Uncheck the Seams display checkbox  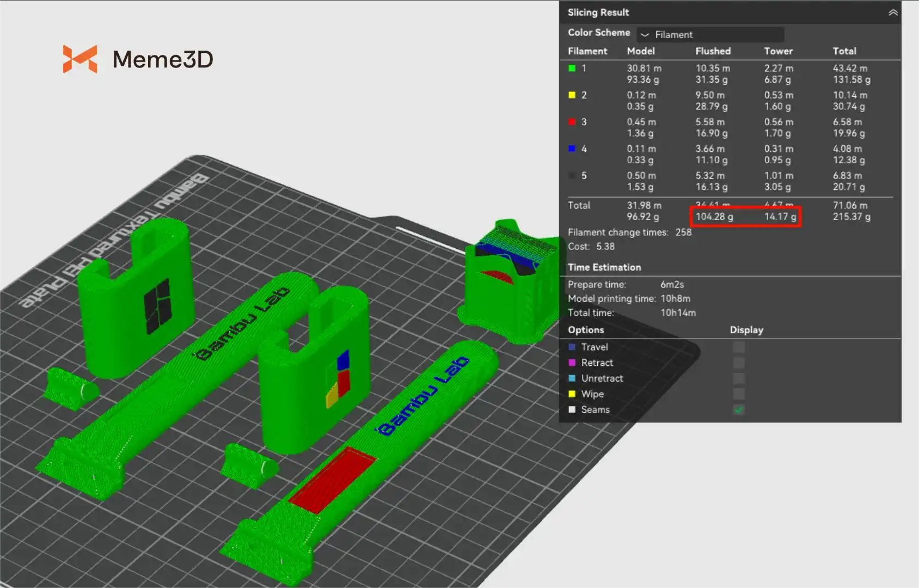click(x=739, y=409)
